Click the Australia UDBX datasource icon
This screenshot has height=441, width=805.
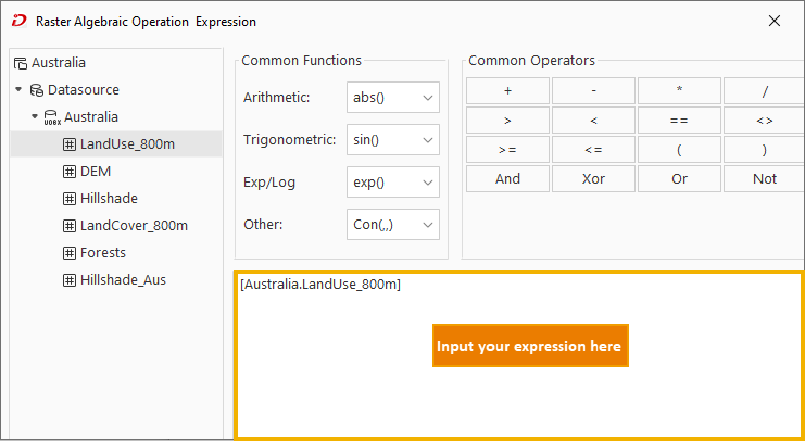tap(53, 117)
